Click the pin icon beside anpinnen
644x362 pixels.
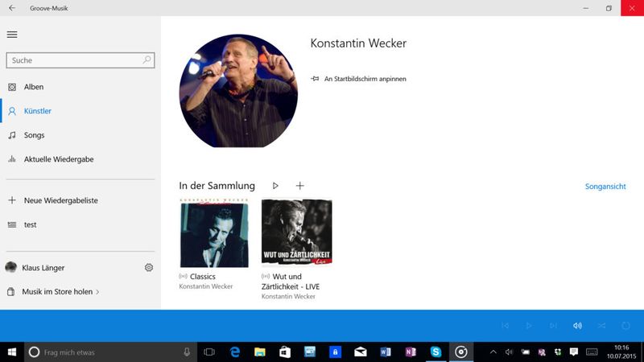[x=315, y=78]
